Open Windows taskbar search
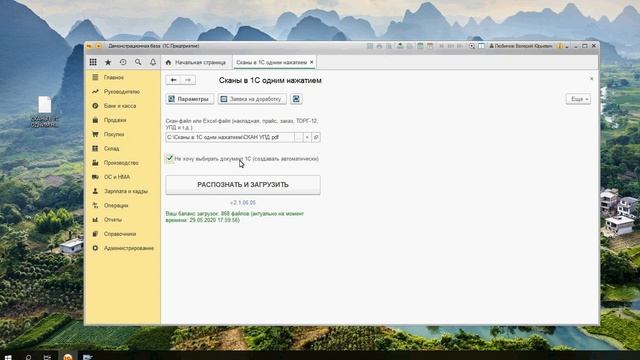 click(x=28, y=358)
